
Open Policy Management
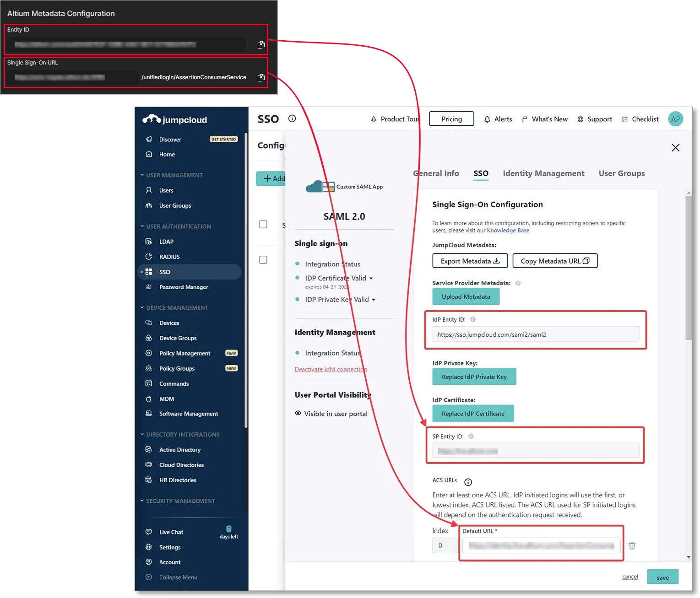click(184, 353)
